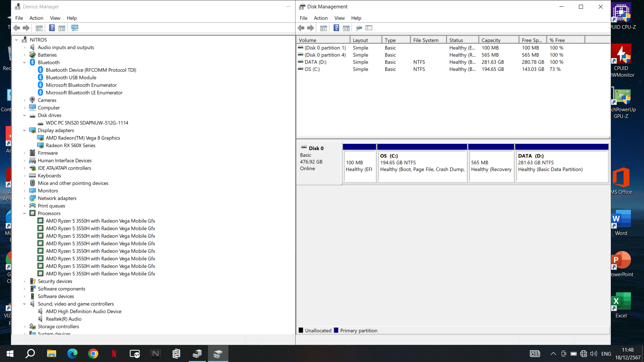Click the Disk 0 label panel
644x362 pixels.
319,164
